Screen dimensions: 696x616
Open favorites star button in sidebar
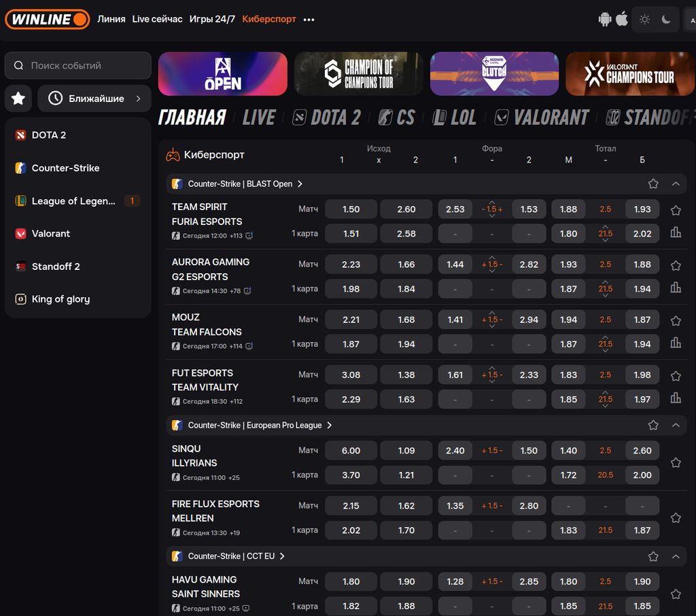click(18, 99)
